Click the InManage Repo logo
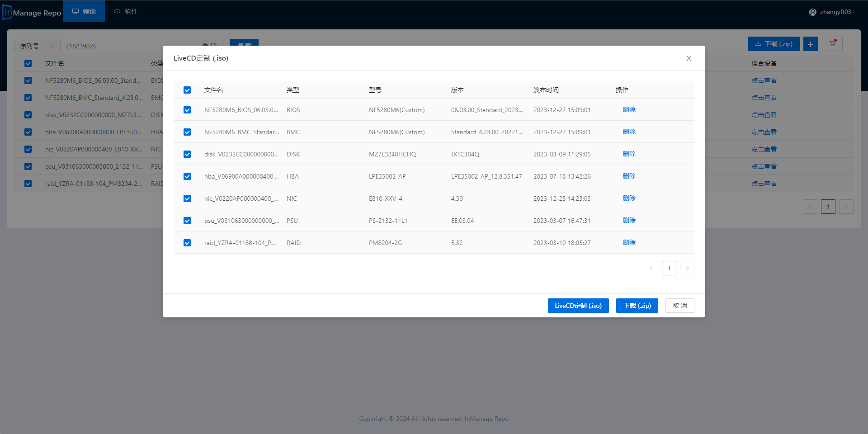Image resolution: width=868 pixels, height=434 pixels. [32, 12]
